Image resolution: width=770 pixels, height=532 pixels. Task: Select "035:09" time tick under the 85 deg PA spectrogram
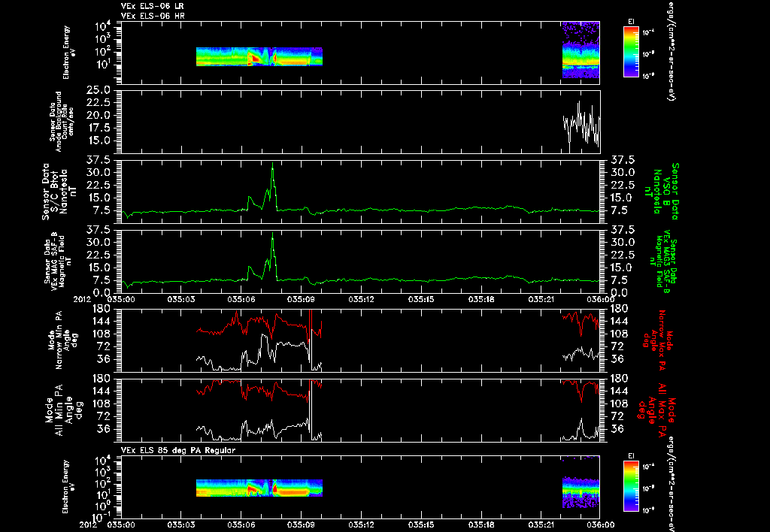click(x=301, y=524)
